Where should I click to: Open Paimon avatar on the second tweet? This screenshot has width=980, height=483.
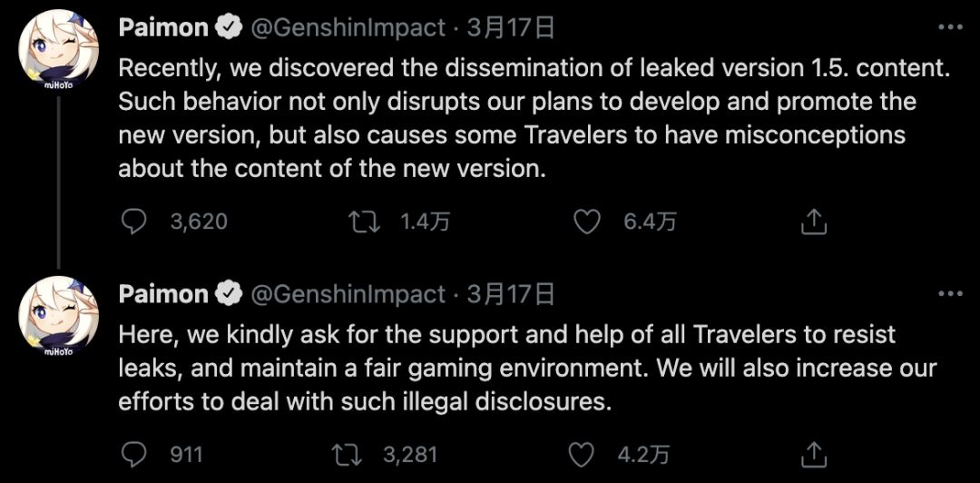[x=59, y=317]
